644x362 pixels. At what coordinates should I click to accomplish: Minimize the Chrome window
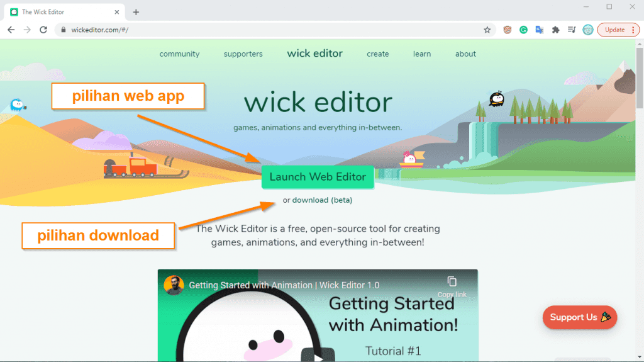click(x=586, y=6)
